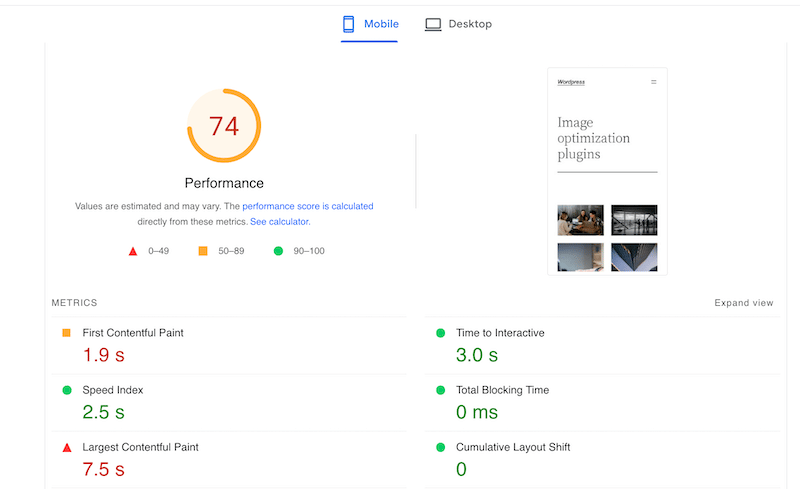Screen dimensions: 800x489
Task: Click the green circle beside Time to Interactive
Action: click(441, 333)
